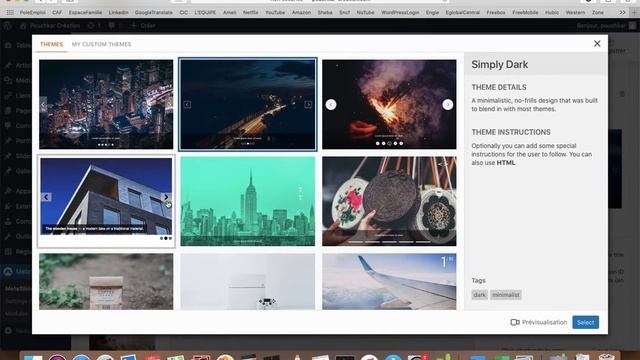Confirm theme with the Select button
Image resolution: width=640 pixels, height=360 pixels.
pos(585,322)
